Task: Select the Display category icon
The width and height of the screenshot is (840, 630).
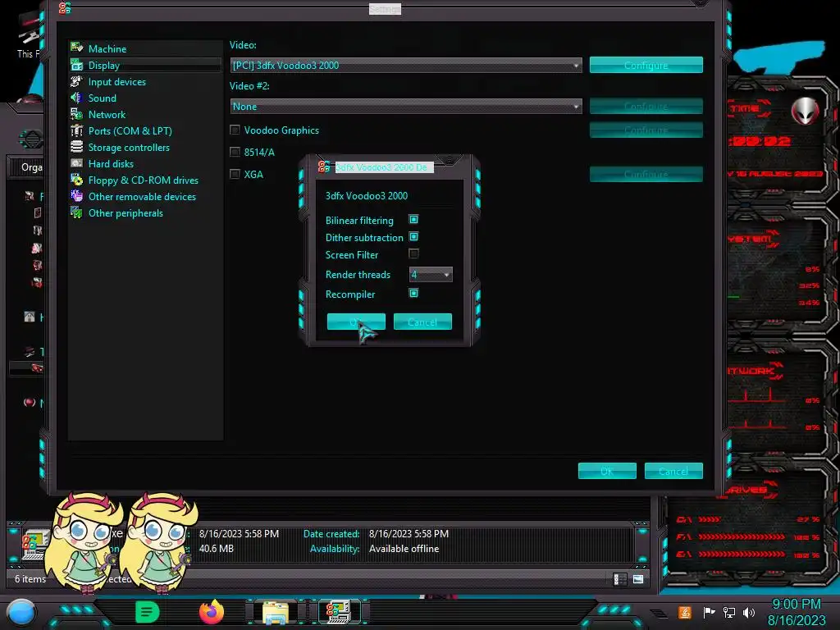Action: point(76,66)
